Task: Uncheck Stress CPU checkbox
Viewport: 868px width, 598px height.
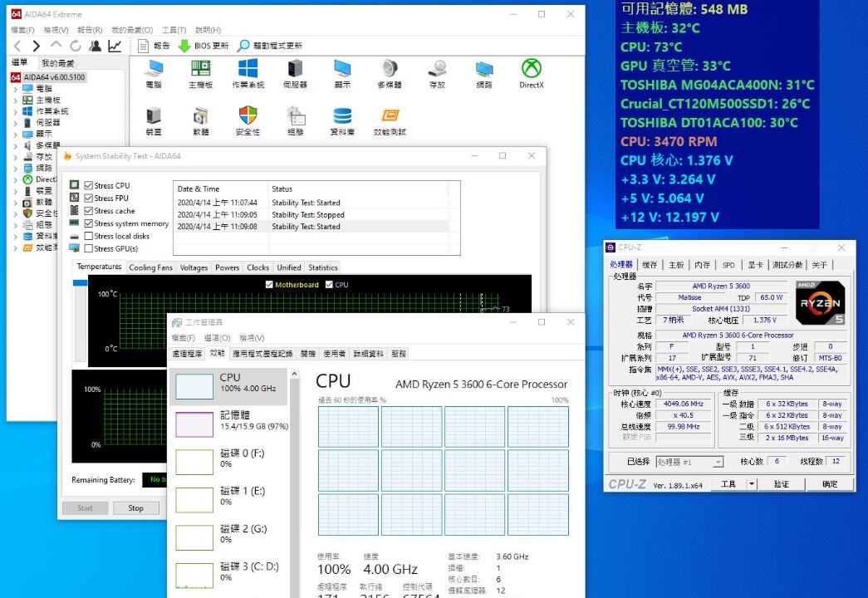Action: click(88, 185)
